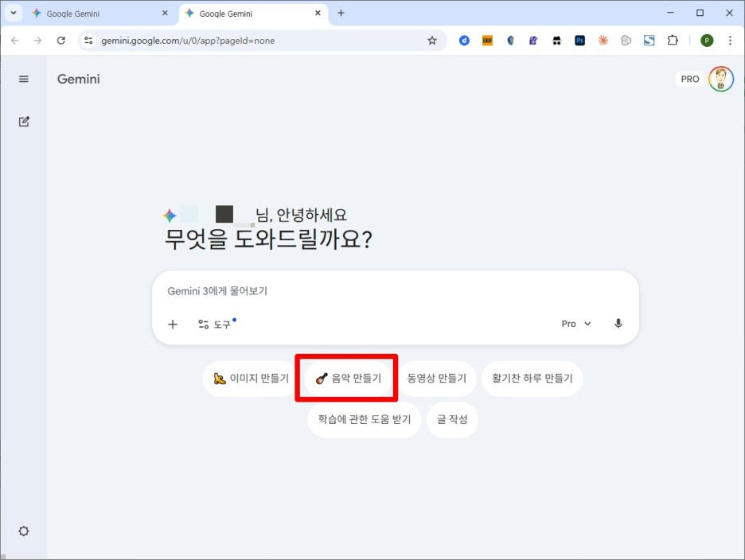Viewport: 745px width, 560px height.
Task: Select the 학습에 관한 도움 받기 chip
Action: point(365,419)
